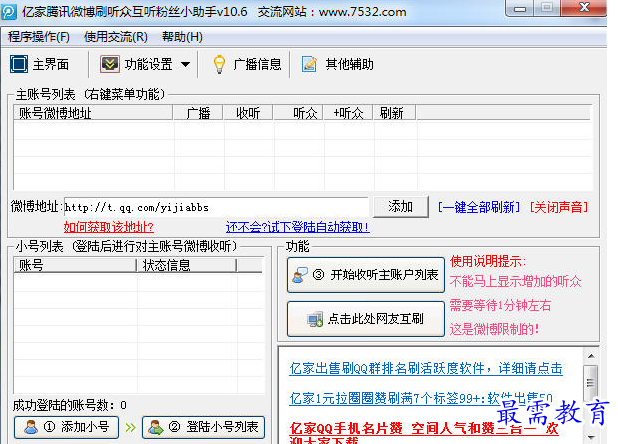Select the 功能设置 toolbar label
The image size is (618, 444).
point(149,64)
